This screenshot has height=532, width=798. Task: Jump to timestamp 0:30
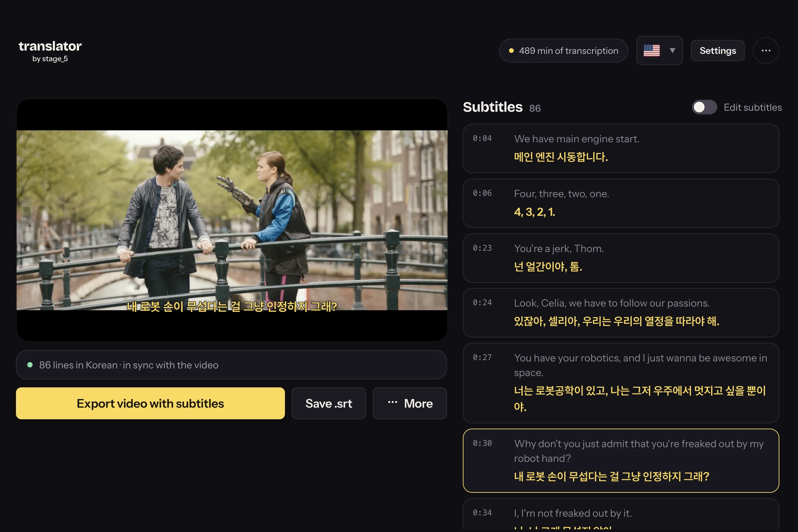pos(482,444)
